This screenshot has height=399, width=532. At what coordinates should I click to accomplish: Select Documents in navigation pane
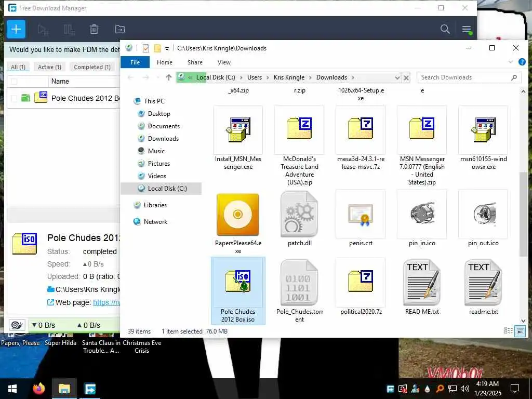(x=164, y=126)
